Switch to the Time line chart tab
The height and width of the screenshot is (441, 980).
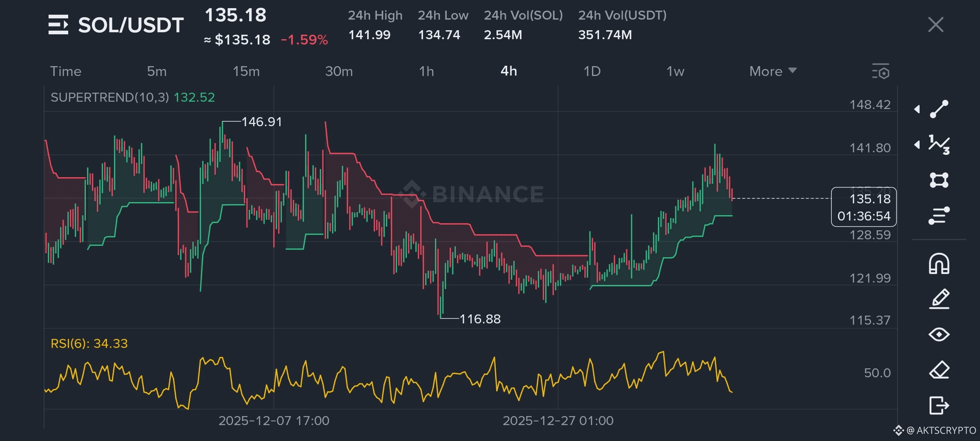66,71
